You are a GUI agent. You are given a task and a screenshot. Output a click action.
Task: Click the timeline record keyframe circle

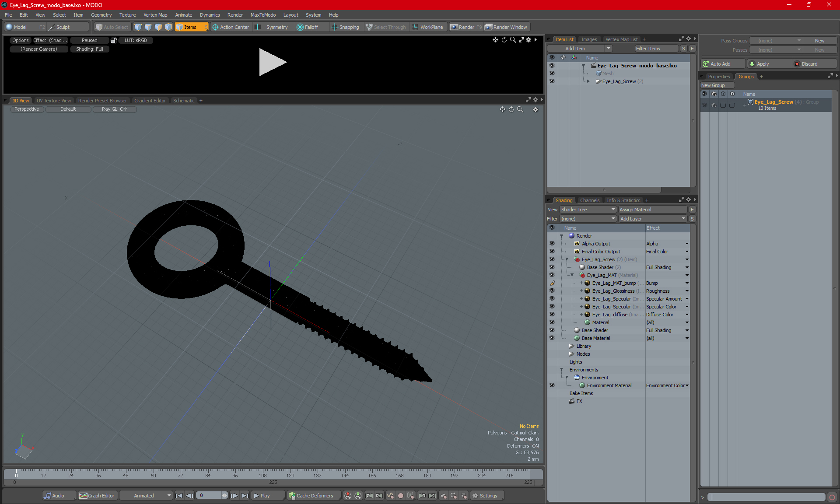pos(400,496)
